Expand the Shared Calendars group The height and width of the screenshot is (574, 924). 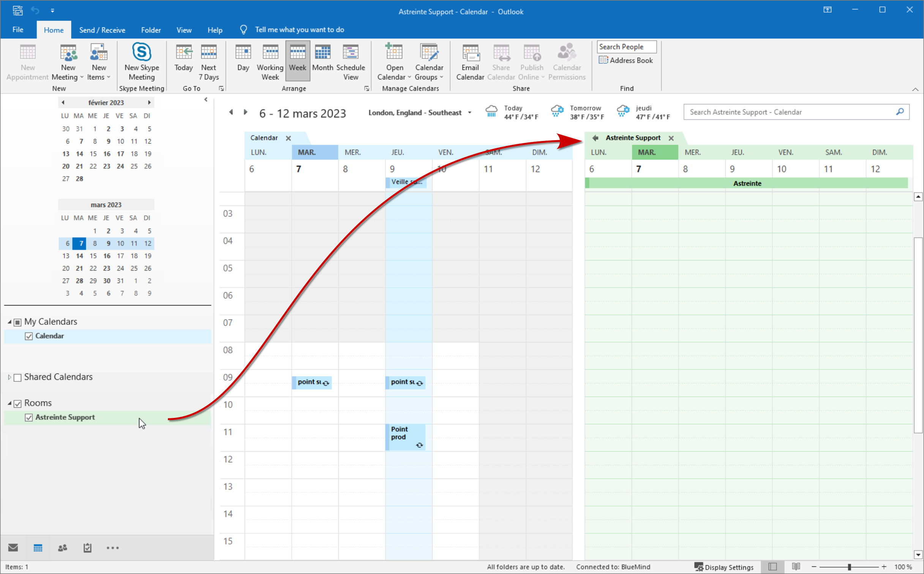[x=9, y=377]
